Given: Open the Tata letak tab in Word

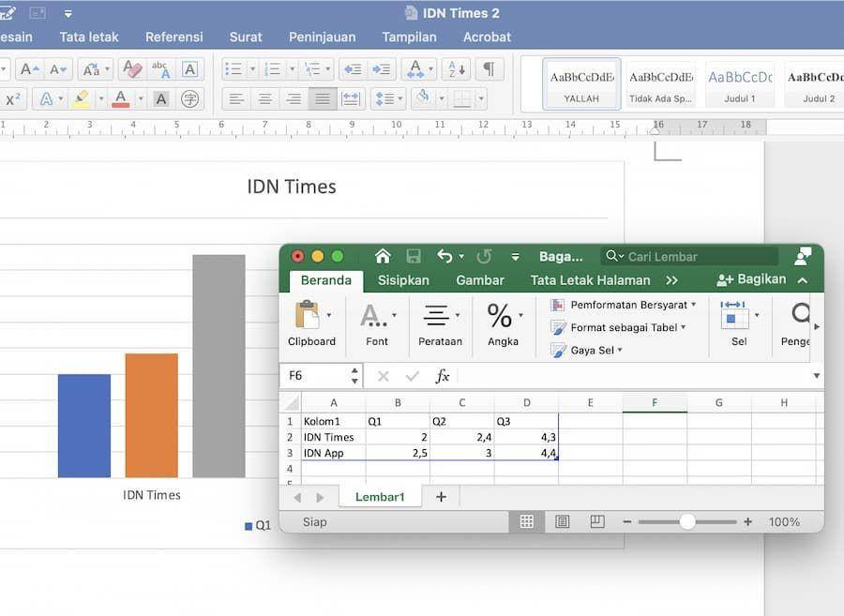Looking at the screenshot, I should 89,38.
